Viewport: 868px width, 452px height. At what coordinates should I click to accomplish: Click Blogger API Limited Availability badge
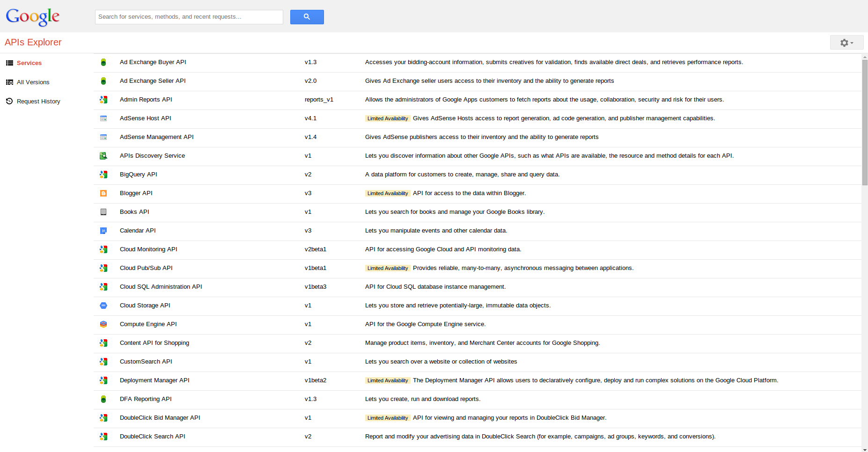click(388, 193)
